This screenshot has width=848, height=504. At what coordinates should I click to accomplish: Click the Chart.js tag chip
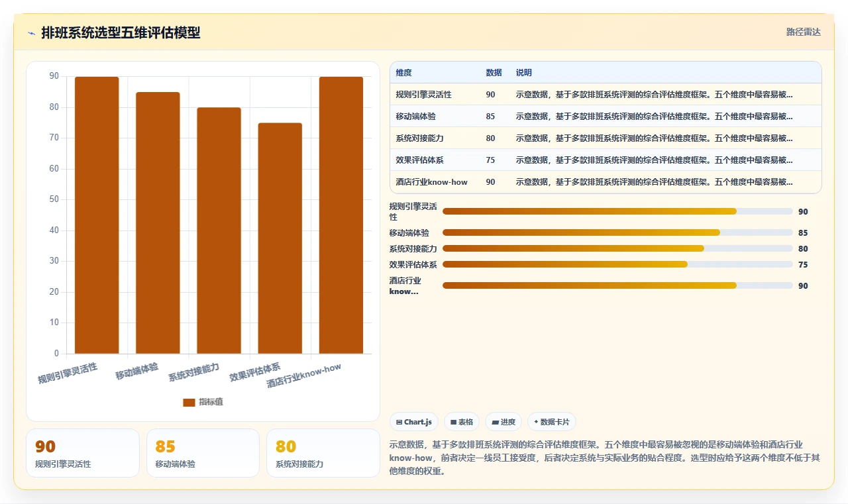point(414,422)
